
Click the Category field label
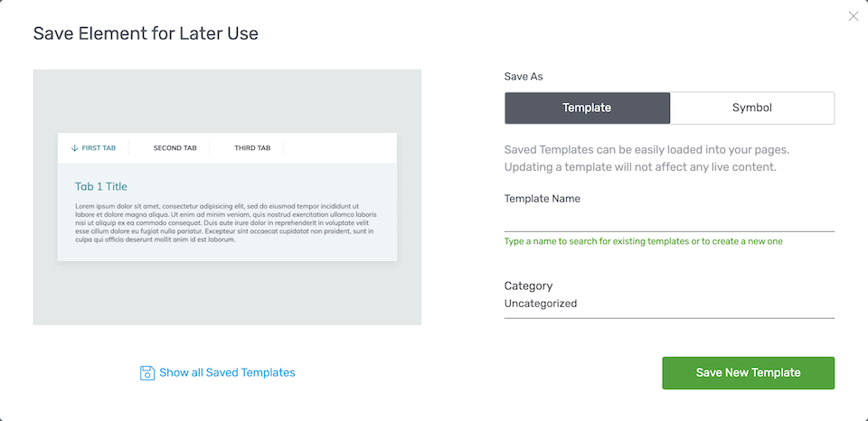528,286
